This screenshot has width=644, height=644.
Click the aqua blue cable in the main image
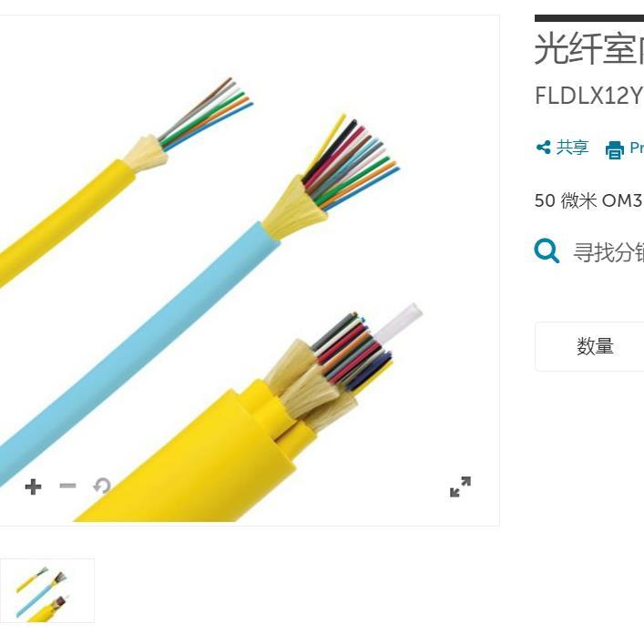pos(136,349)
